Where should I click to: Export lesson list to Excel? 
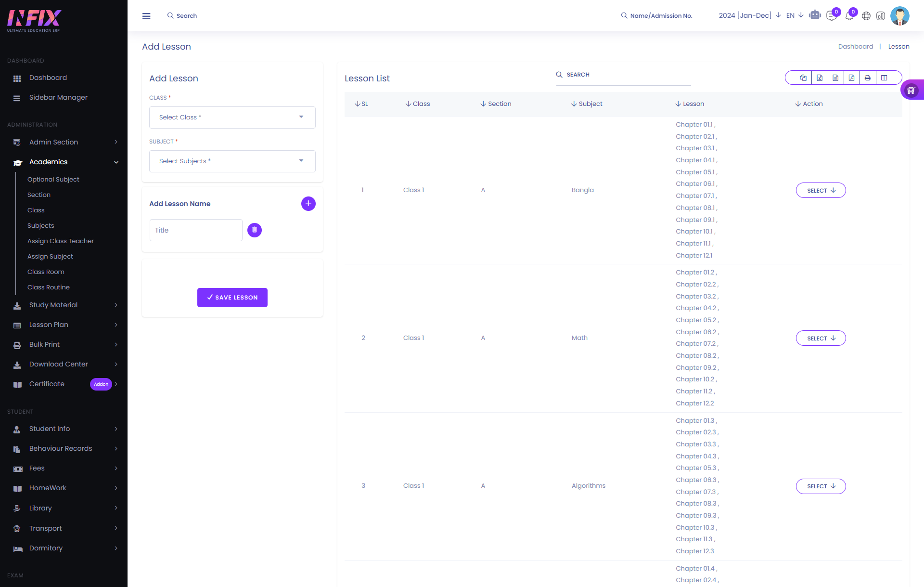coord(820,78)
